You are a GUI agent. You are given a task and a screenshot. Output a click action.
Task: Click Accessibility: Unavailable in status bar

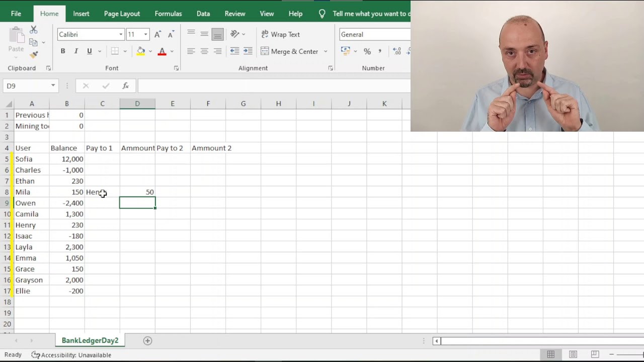pos(71,355)
